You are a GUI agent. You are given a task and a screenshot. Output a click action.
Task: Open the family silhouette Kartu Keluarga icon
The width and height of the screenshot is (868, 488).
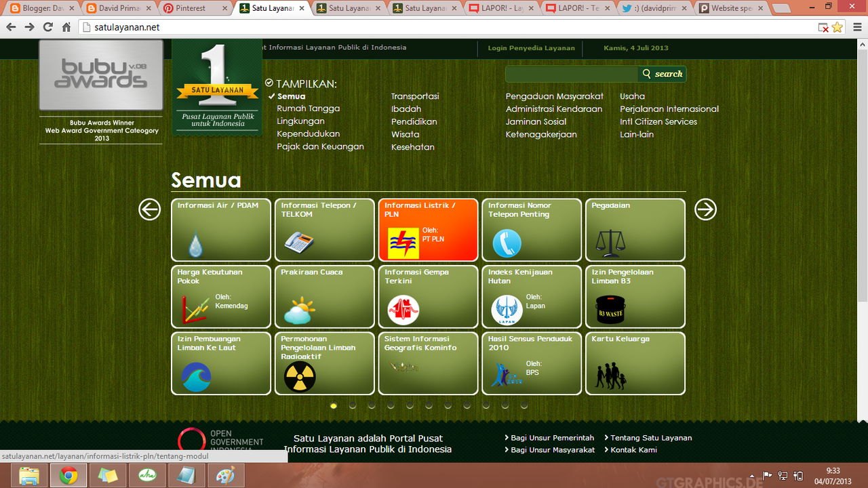610,375
